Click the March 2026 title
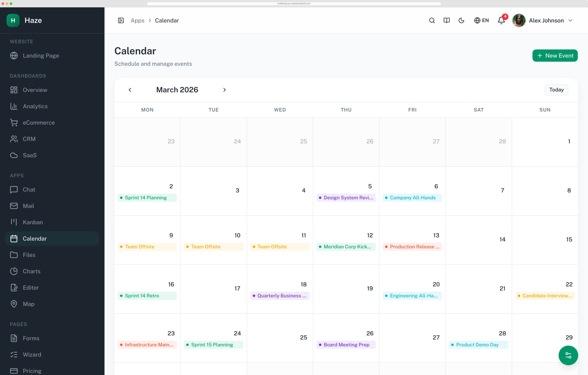The height and width of the screenshot is (375, 588). tap(177, 90)
